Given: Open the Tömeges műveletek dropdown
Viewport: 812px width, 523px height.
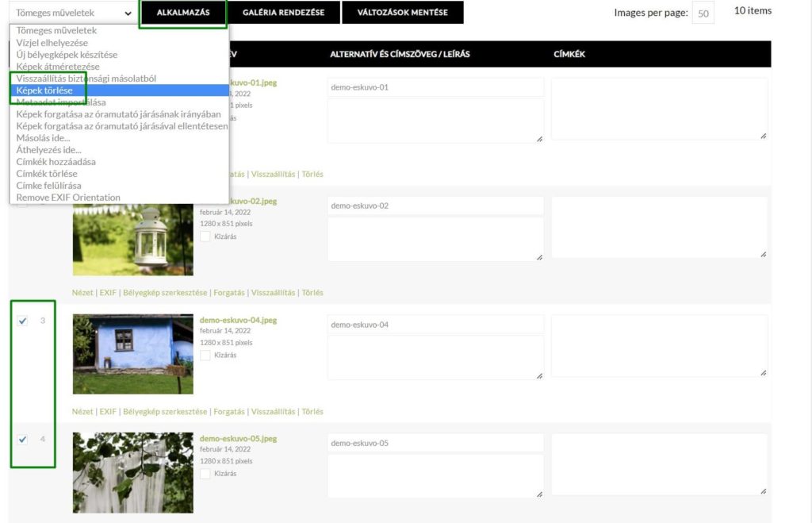Looking at the screenshot, I should click(x=73, y=13).
